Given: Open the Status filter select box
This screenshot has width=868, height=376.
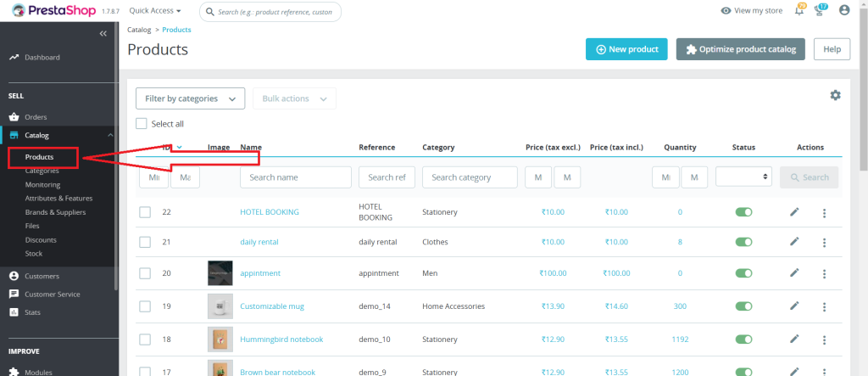Looking at the screenshot, I should click(x=743, y=177).
